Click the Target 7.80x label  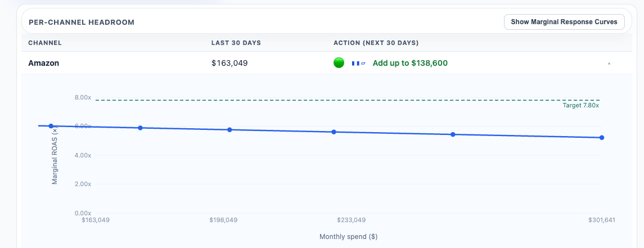(x=581, y=106)
